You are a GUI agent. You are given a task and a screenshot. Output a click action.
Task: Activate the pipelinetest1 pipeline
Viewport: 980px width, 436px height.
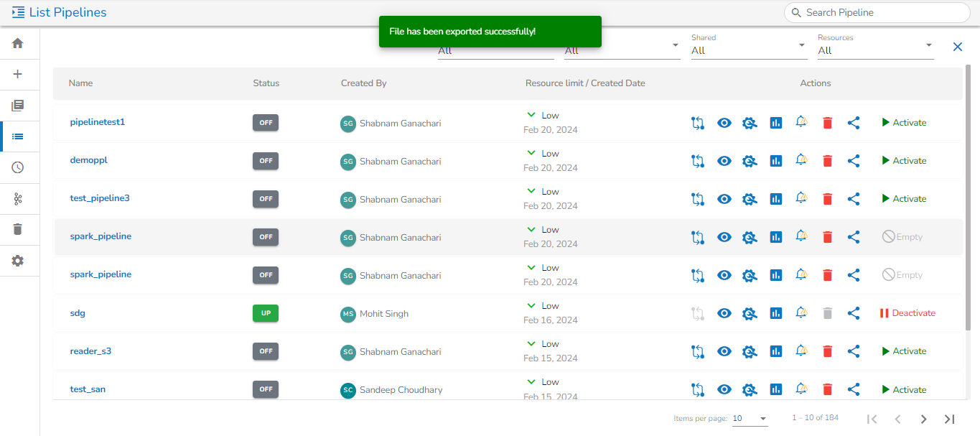pyautogui.click(x=904, y=123)
